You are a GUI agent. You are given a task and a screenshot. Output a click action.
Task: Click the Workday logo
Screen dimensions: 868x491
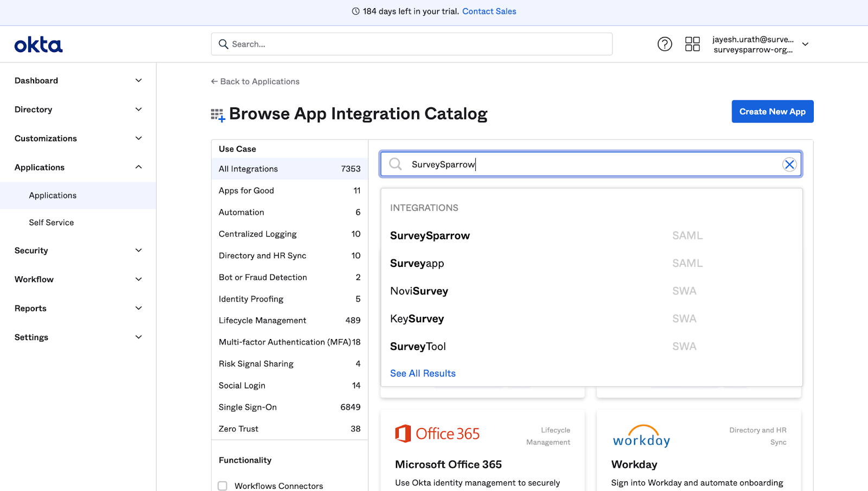pyautogui.click(x=641, y=436)
